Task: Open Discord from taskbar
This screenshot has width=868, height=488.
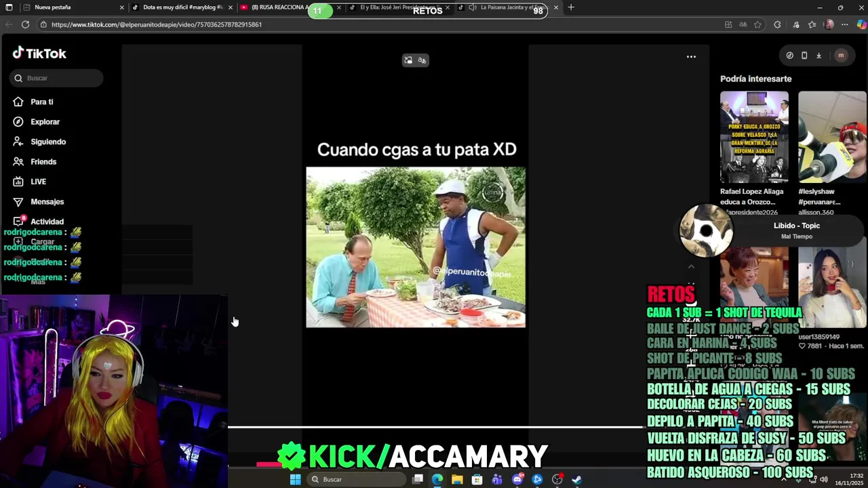Action: (517, 479)
